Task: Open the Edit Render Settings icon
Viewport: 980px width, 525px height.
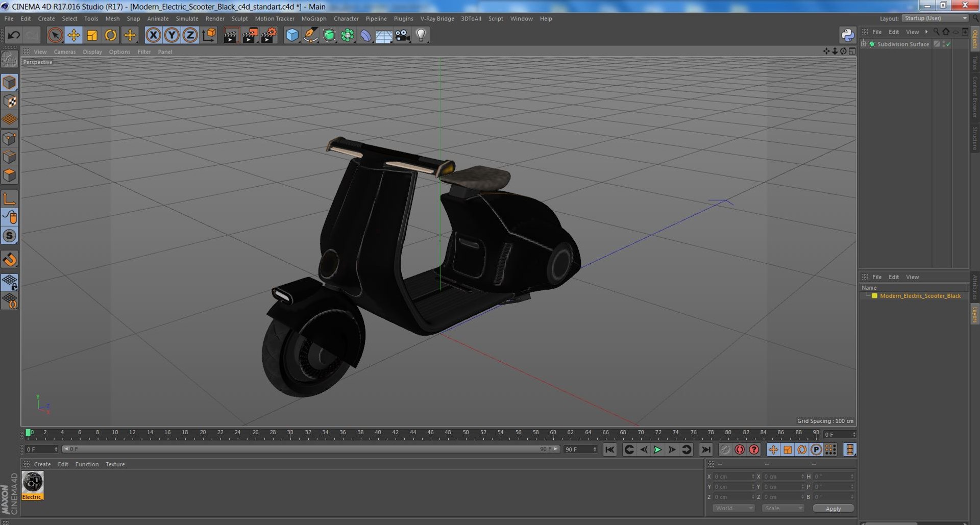Action: click(x=268, y=35)
